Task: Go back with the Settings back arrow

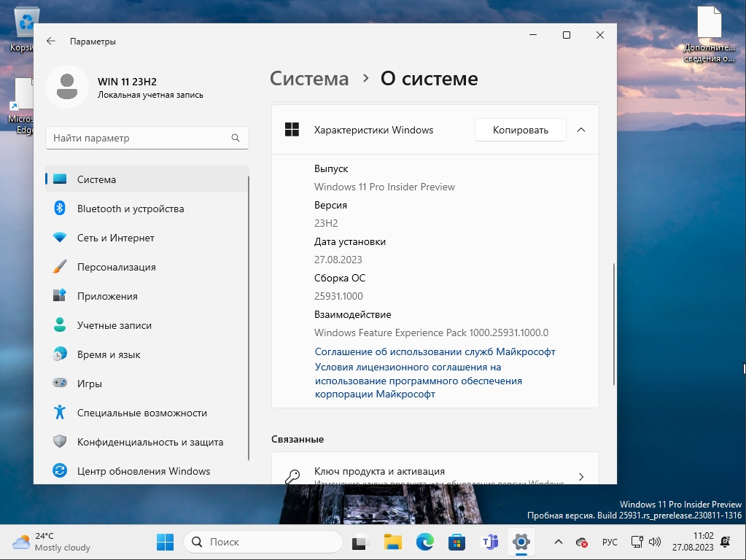Action: coord(51,42)
